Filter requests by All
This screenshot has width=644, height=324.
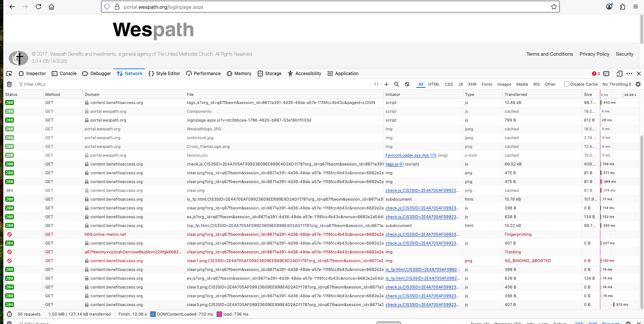point(421,84)
